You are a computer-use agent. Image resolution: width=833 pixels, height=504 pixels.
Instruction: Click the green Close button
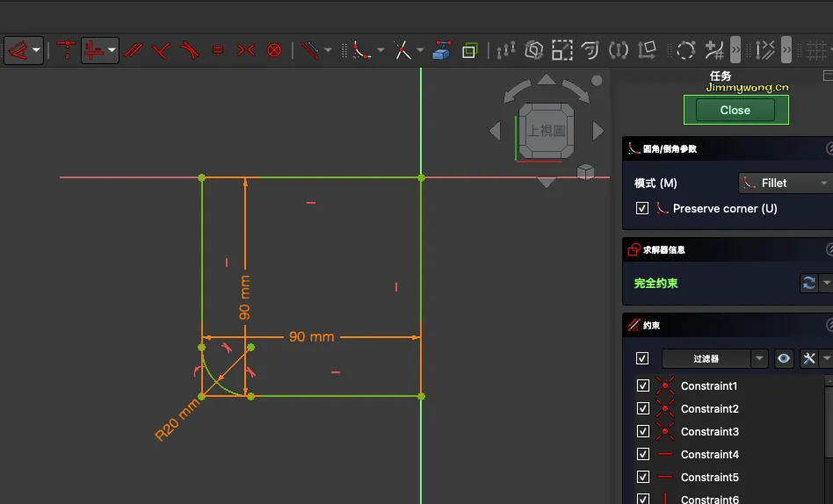(735, 110)
